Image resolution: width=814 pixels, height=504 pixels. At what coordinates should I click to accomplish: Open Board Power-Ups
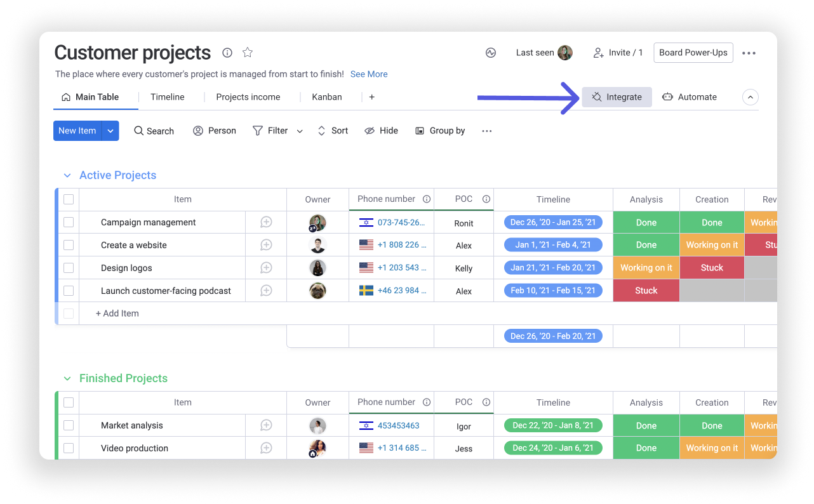point(693,53)
